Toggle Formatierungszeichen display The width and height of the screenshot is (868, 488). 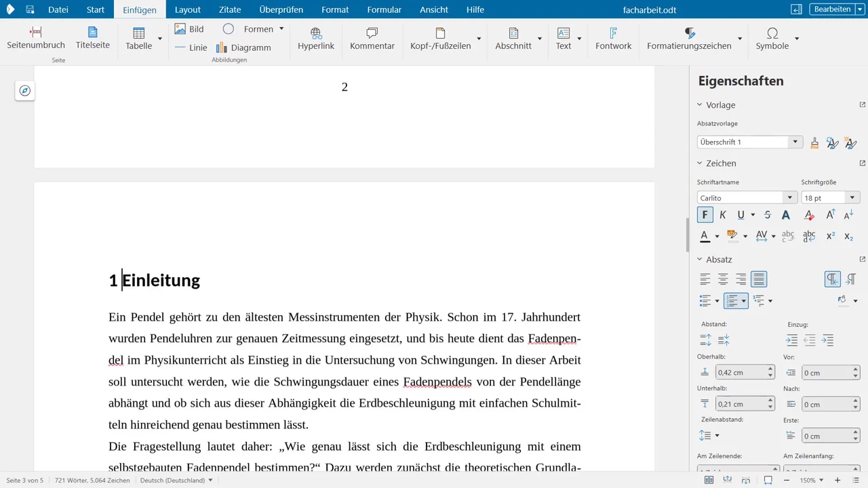(689, 39)
